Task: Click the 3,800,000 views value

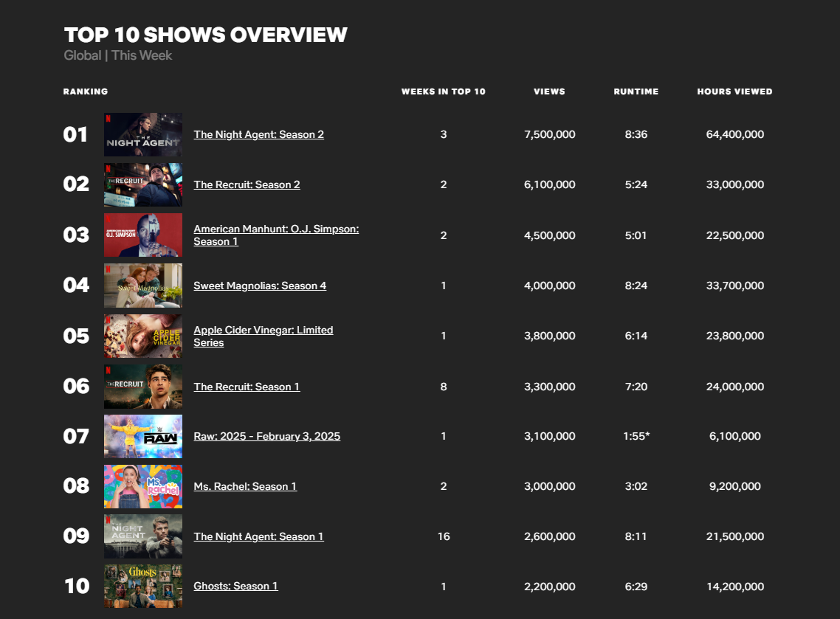Action: click(x=550, y=336)
